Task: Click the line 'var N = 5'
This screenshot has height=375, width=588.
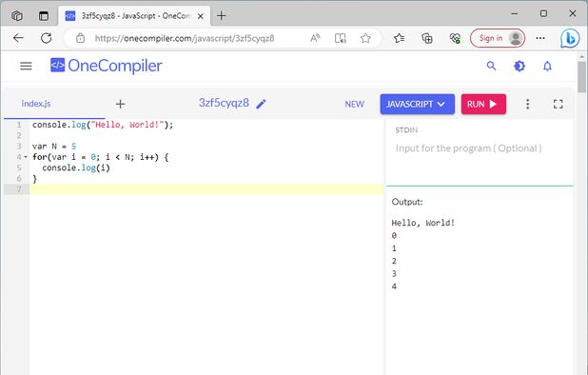Action: coord(54,147)
